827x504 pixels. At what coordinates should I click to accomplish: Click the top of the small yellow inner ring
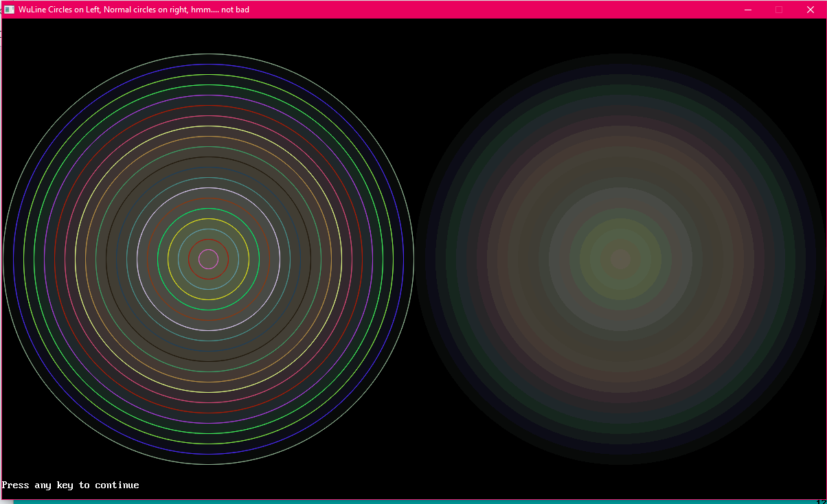pyautogui.click(x=209, y=219)
